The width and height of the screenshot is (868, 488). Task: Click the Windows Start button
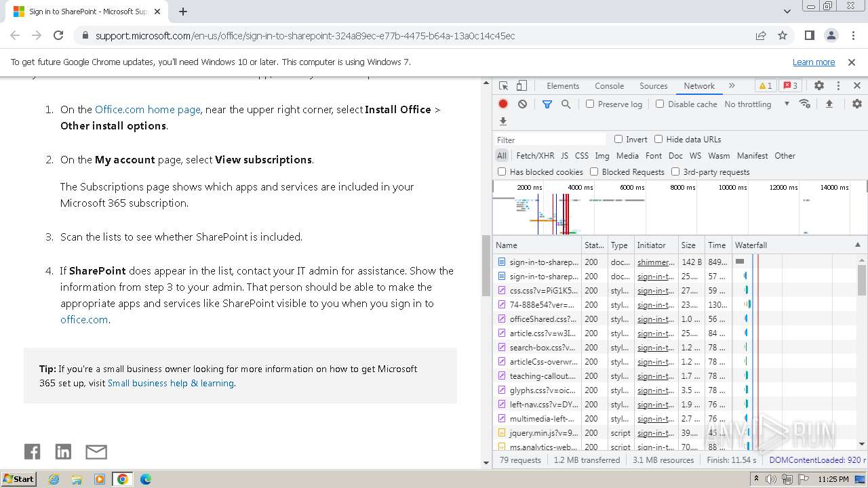coord(19,479)
